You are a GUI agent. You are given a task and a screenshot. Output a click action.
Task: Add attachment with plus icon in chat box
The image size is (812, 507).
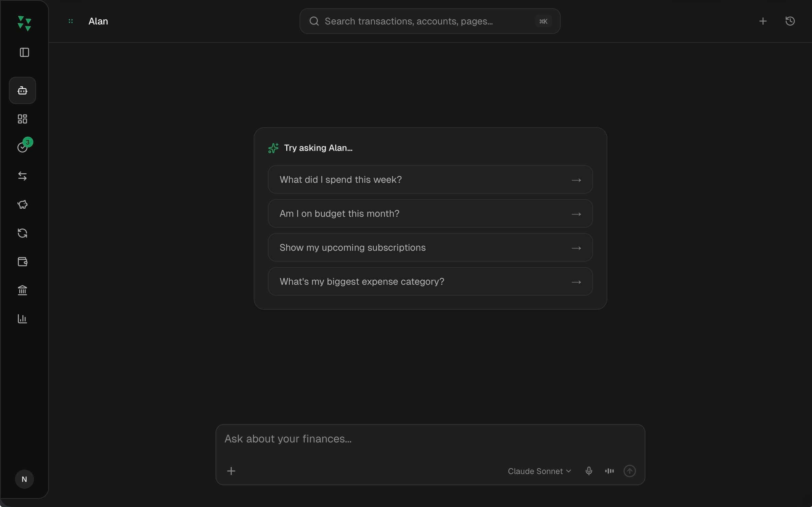231,471
